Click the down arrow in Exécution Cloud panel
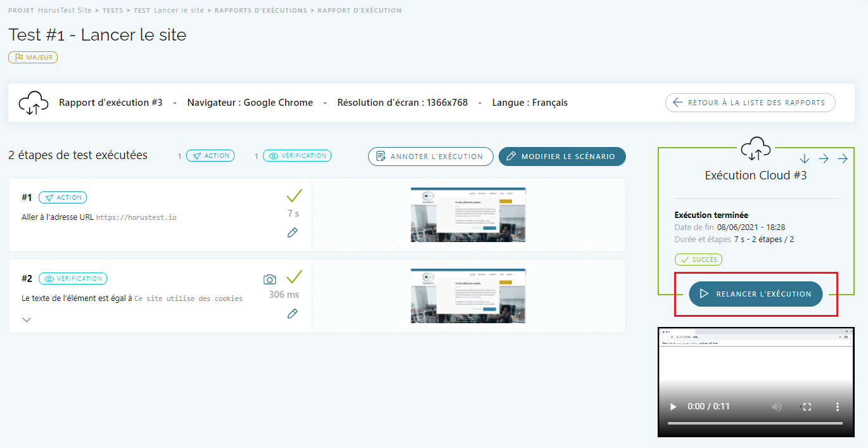 (805, 159)
